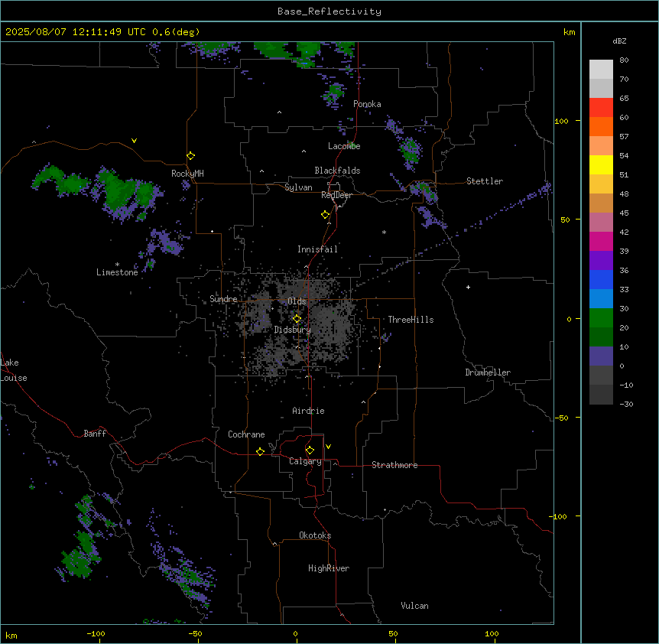Click the Okotoks town label
The height and width of the screenshot is (644, 659).
315,535
